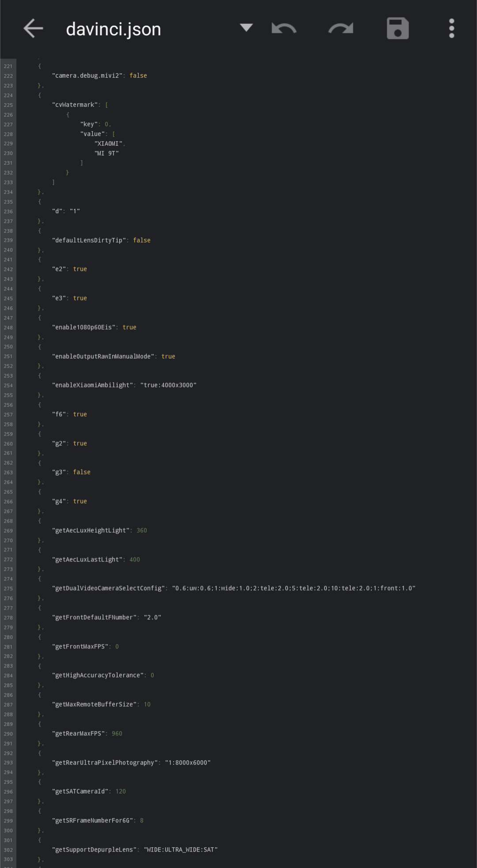The image size is (477, 868).
Task: Click the davinci.json file title
Action: (x=114, y=30)
